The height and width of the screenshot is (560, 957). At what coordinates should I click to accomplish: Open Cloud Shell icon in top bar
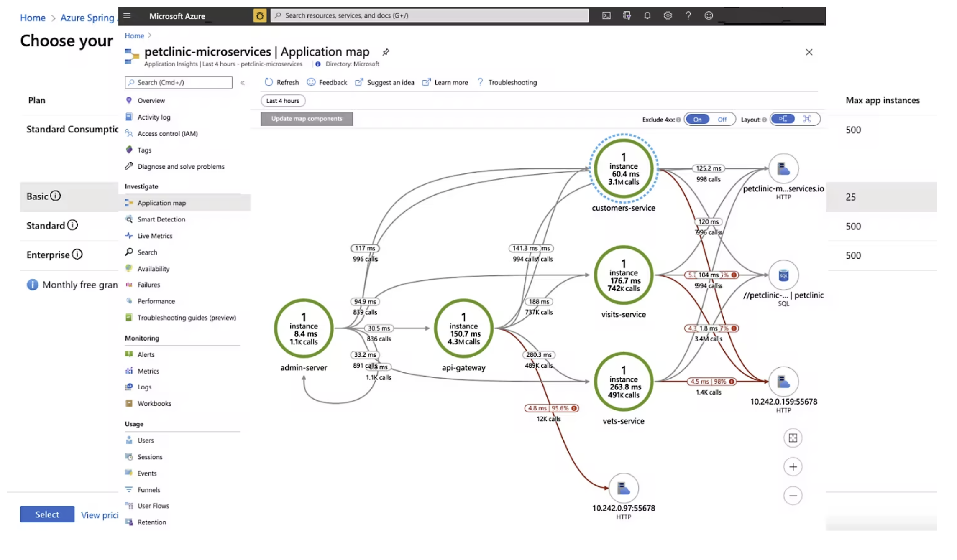606,15
